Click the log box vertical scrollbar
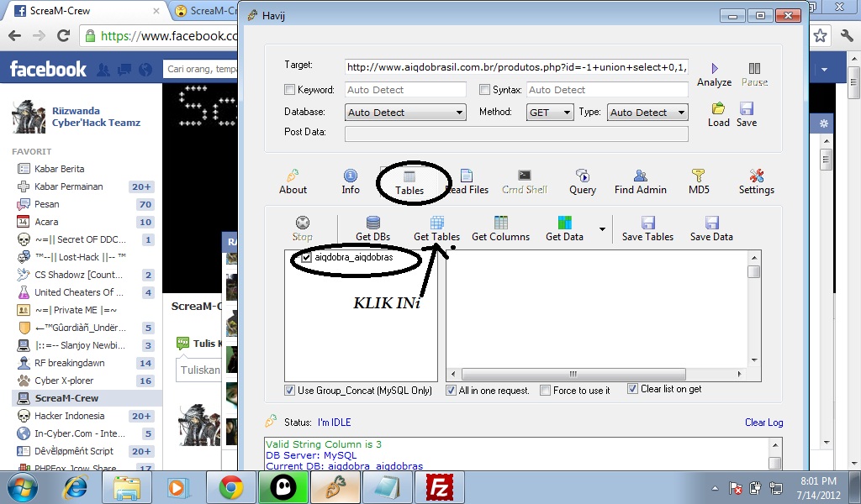Screen dimensions: 861x504 774,455
